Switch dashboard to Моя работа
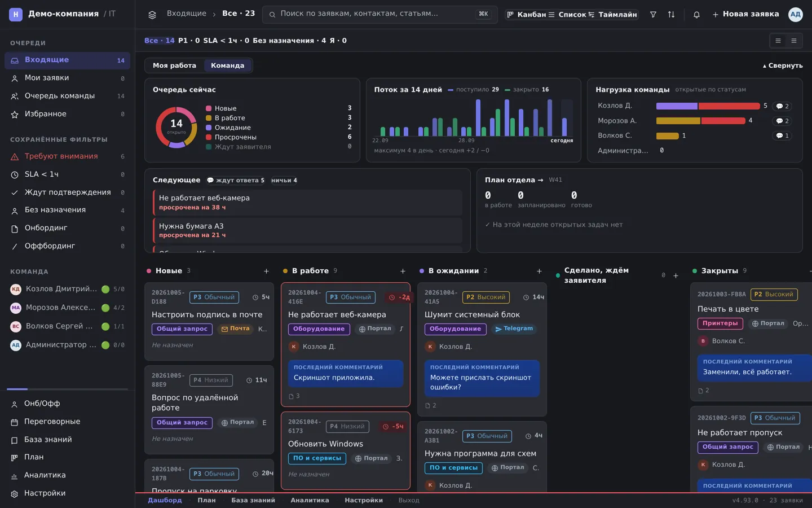The width and height of the screenshot is (812, 508). point(174,65)
